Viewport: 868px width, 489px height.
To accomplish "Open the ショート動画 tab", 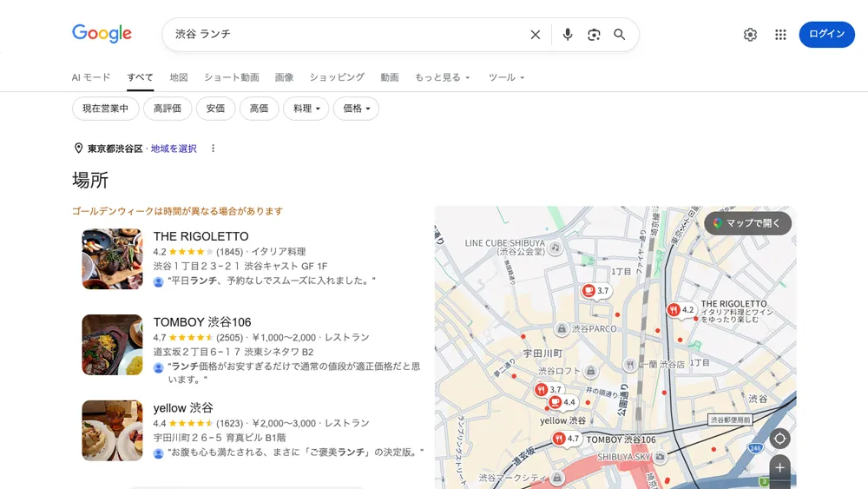I will point(232,77).
